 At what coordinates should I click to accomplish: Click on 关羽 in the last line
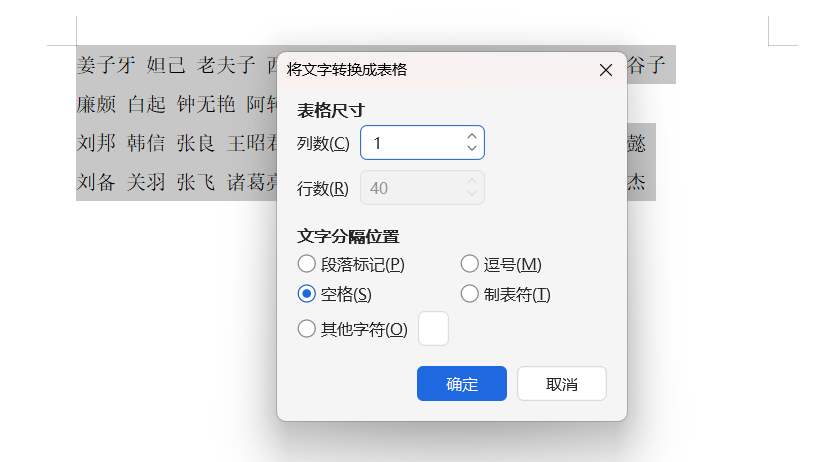tap(146, 183)
